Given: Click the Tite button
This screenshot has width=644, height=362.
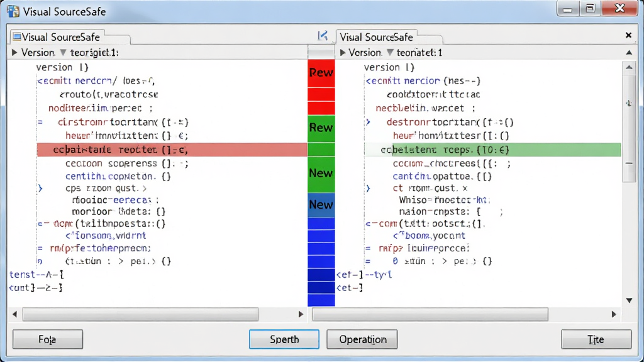Looking at the screenshot, I should (x=596, y=339).
